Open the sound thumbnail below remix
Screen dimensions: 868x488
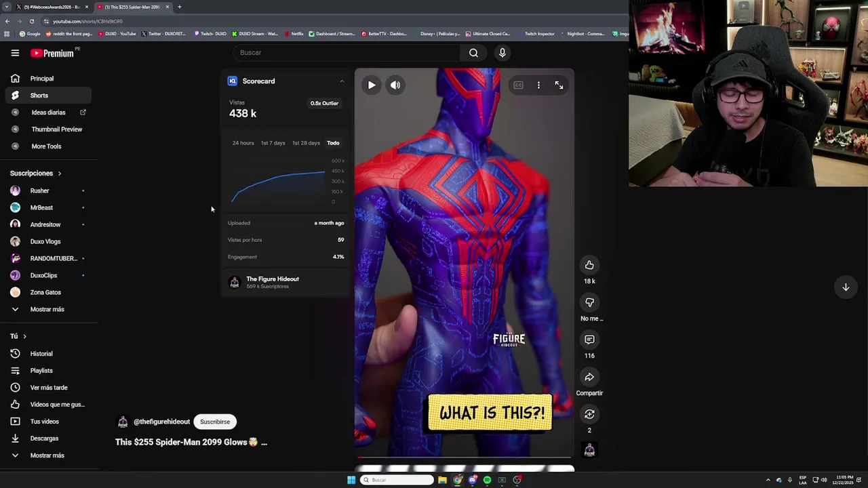(589, 449)
